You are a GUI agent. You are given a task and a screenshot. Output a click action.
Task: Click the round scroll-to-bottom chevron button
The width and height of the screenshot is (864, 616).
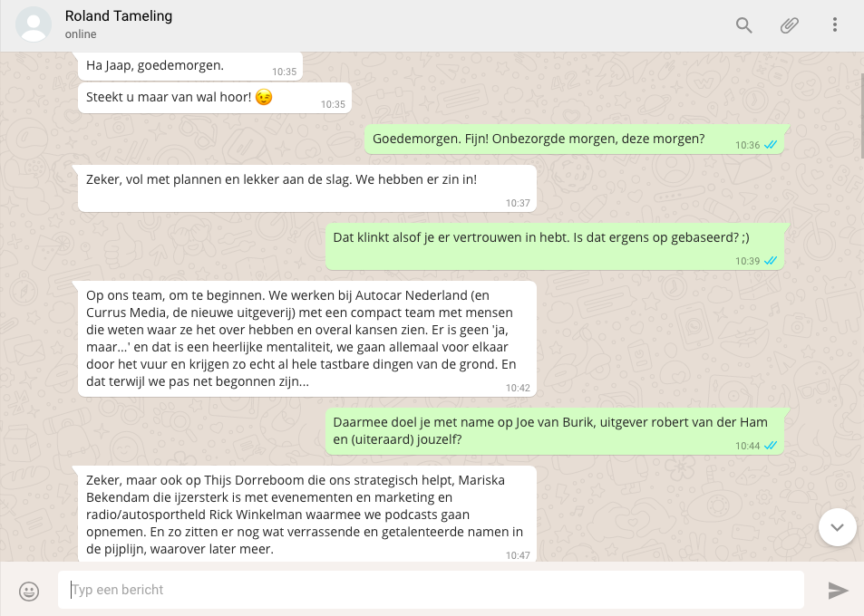pos(837,527)
